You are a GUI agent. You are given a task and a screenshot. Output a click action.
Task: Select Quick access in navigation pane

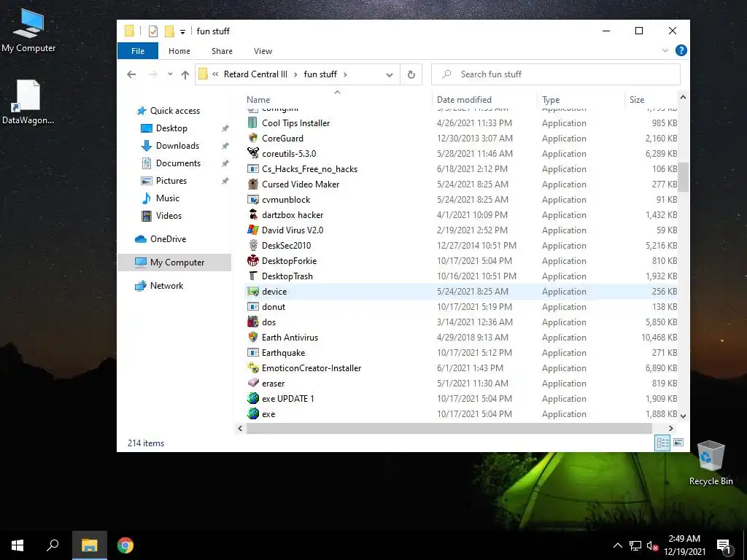[x=174, y=111]
